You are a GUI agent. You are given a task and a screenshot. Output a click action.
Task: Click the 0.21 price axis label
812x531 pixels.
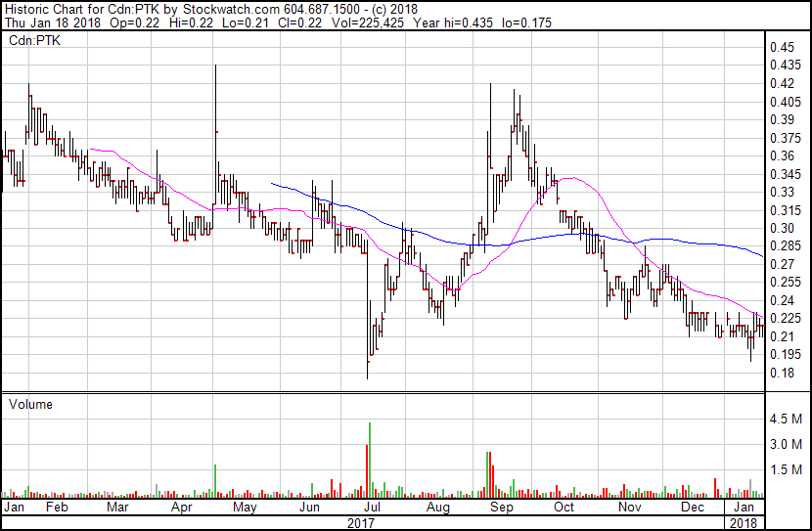(782, 336)
